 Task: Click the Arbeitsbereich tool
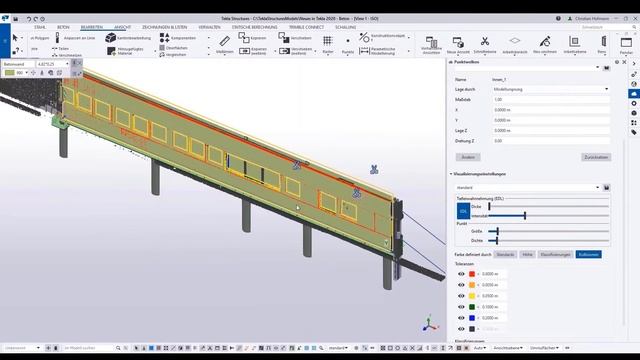[x=514, y=44]
